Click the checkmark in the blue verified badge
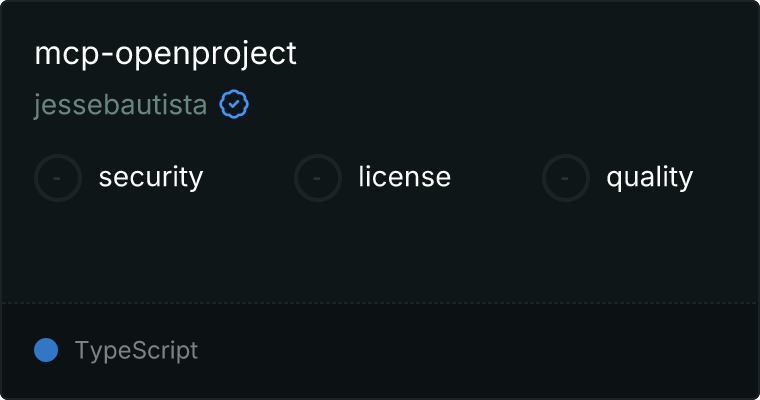 (234, 104)
